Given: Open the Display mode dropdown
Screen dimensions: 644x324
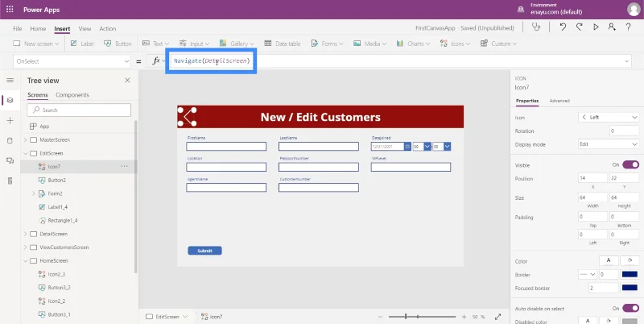Looking at the screenshot, I should [x=609, y=144].
